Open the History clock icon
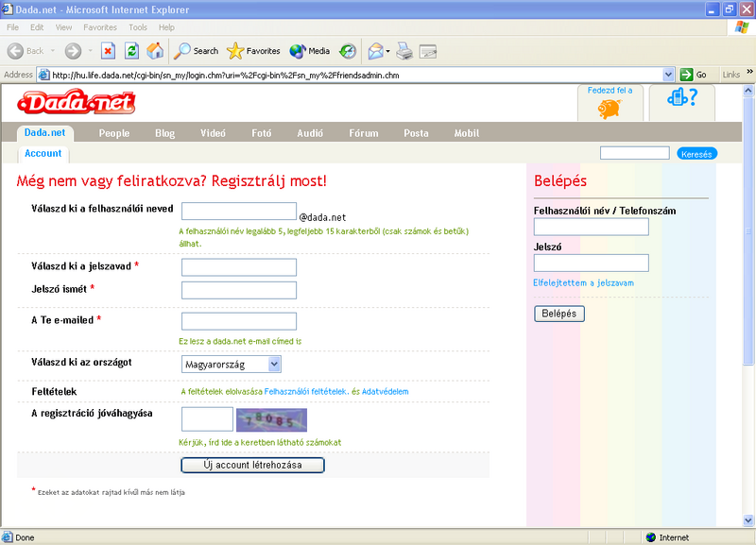Viewport: 756px width, 545px height. pyautogui.click(x=348, y=51)
